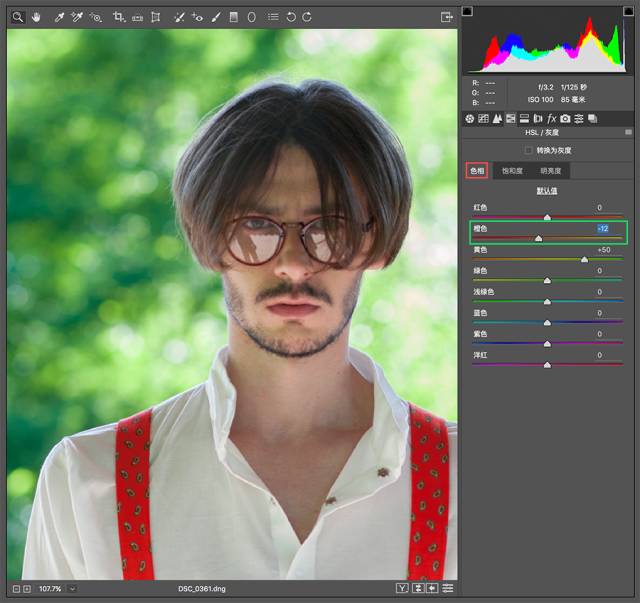This screenshot has height=603, width=640.
Task: Open the Presets panel icon
Action: click(579, 119)
